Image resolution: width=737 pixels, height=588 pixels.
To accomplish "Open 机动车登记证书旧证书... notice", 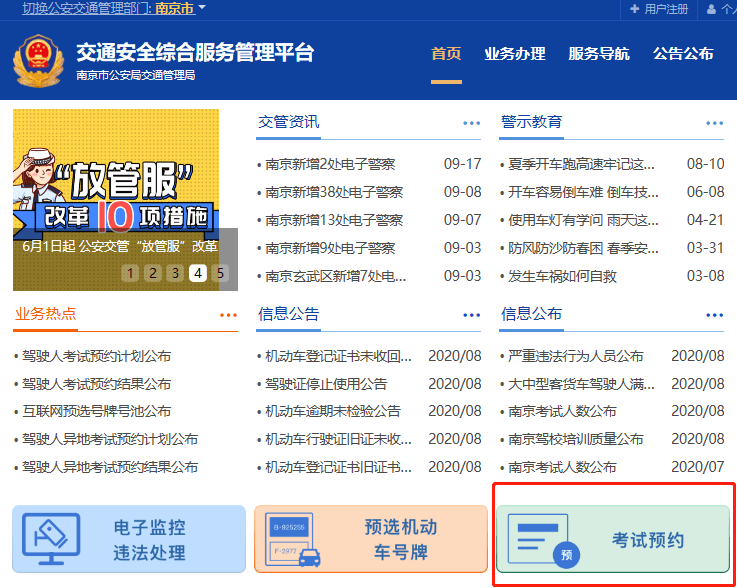I will pyautogui.click(x=338, y=467).
